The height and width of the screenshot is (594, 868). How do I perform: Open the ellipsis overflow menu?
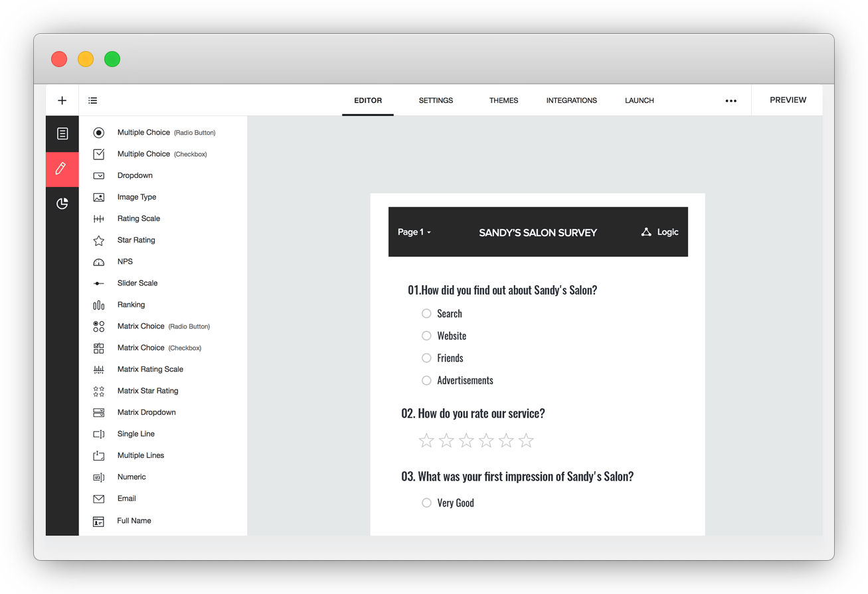pyautogui.click(x=731, y=100)
